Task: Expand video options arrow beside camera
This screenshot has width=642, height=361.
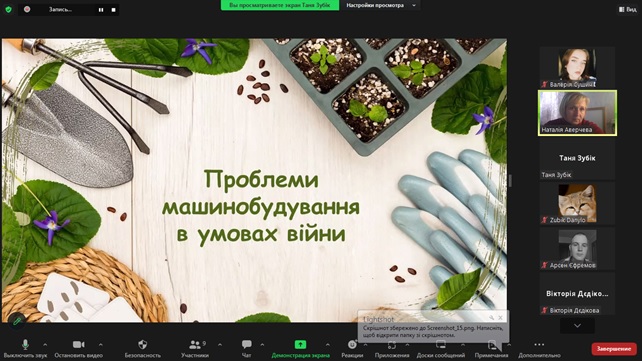Action: (101, 345)
